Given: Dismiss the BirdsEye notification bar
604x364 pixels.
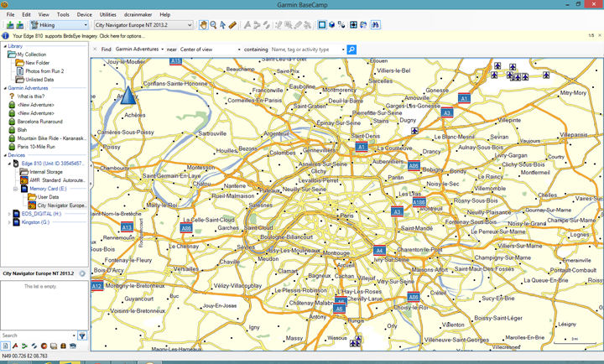Looking at the screenshot, I should 599,35.
